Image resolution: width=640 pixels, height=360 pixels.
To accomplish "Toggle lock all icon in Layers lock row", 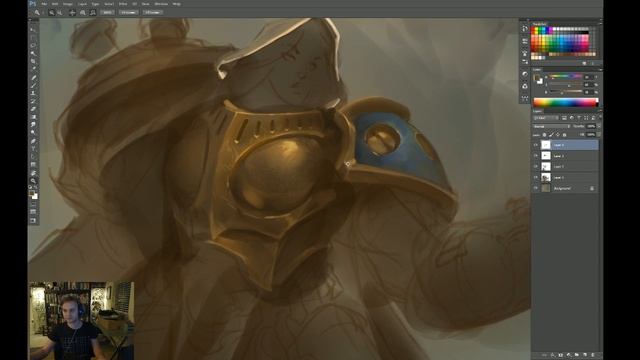I will (564, 135).
